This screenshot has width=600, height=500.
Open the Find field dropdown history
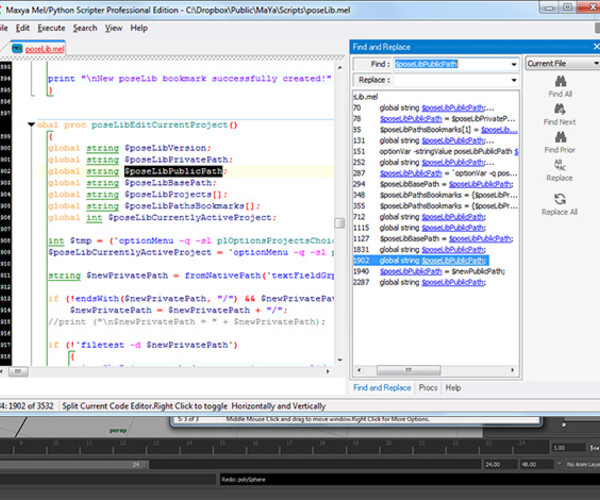pos(513,64)
